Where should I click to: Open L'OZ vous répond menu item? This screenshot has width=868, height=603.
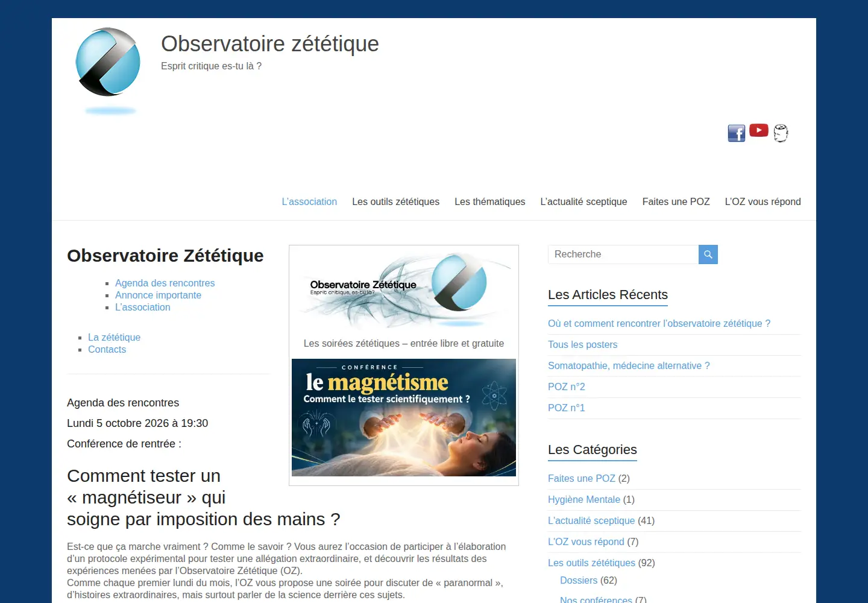pos(763,202)
